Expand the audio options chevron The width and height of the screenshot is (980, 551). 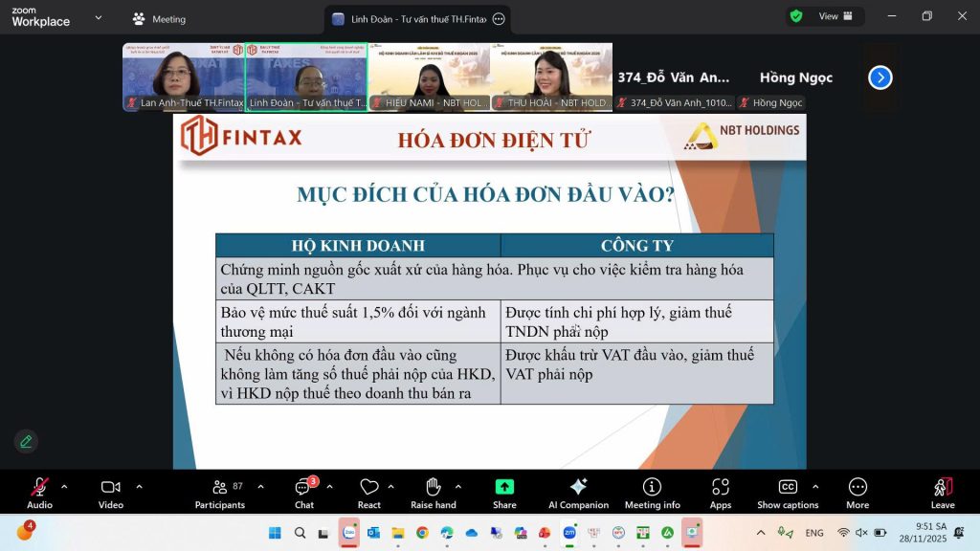pyautogui.click(x=64, y=486)
